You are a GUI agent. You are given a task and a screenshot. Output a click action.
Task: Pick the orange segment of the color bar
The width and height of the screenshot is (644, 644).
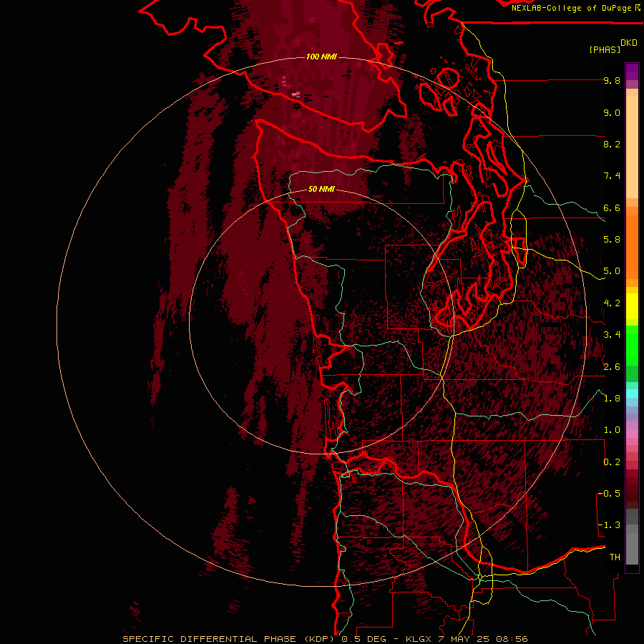click(632, 246)
